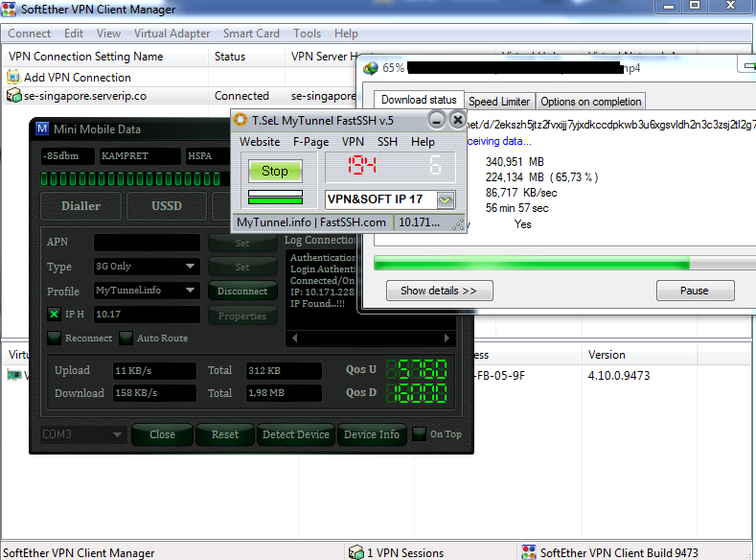Screen dimensions: 756x560
Task: Close the MyTunnel FastSSH window
Action: 458,120
